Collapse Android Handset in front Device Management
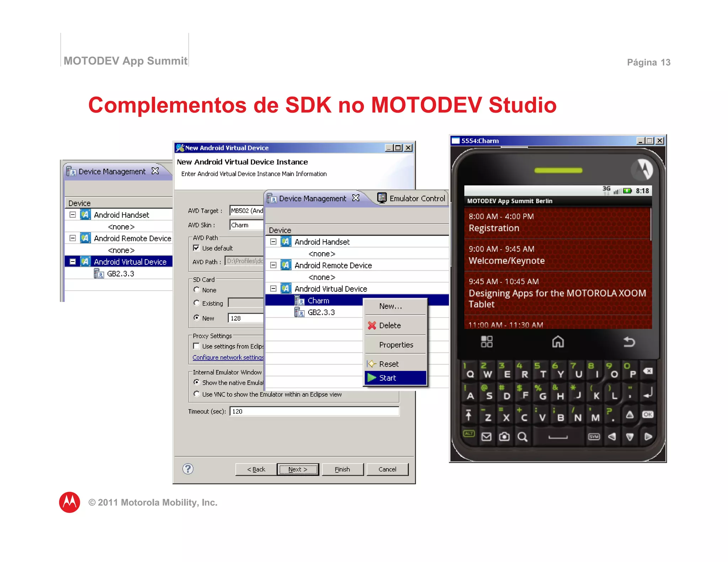 coord(273,242)
